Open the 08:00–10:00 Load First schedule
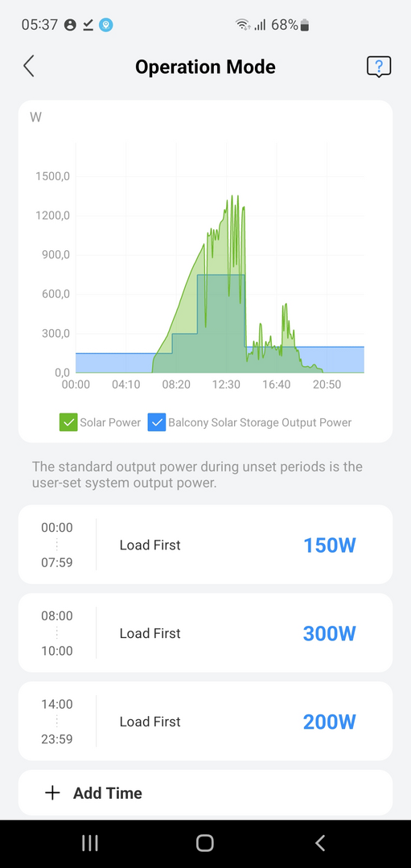411x868 pixels. pyautogui.click(x=205, y=633)
